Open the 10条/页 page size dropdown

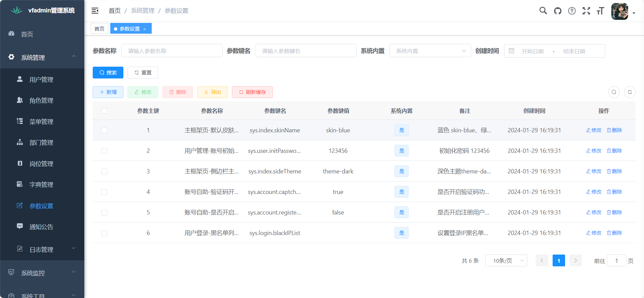pyautogui.click(x=506, y=261)
